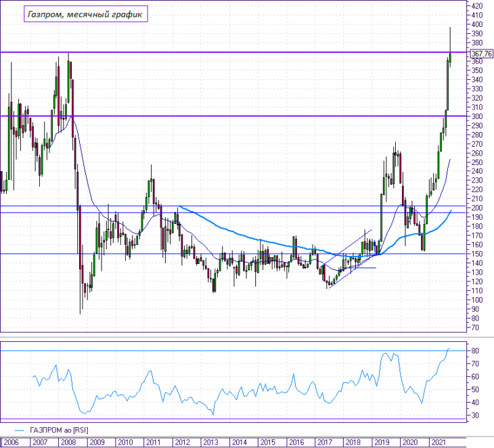Select the 2007 year label on the time axis
This screenshot has height=448, width=494.
tap(40, 443)
